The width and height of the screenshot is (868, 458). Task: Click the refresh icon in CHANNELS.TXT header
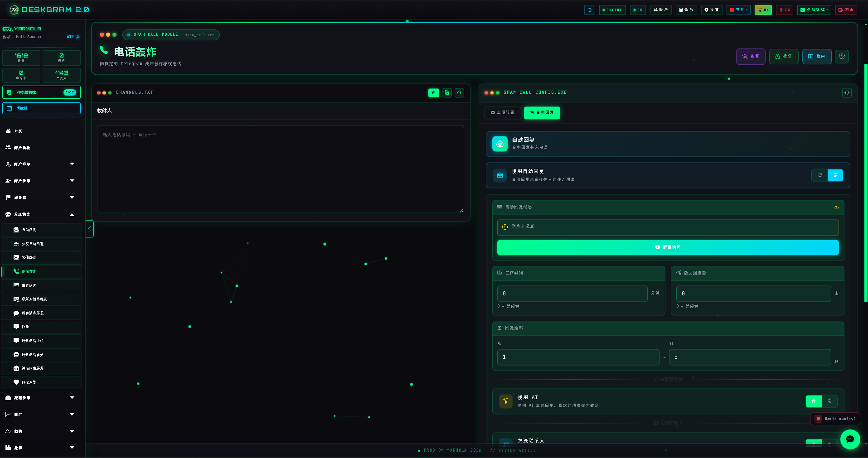click(x=459, y=92)
